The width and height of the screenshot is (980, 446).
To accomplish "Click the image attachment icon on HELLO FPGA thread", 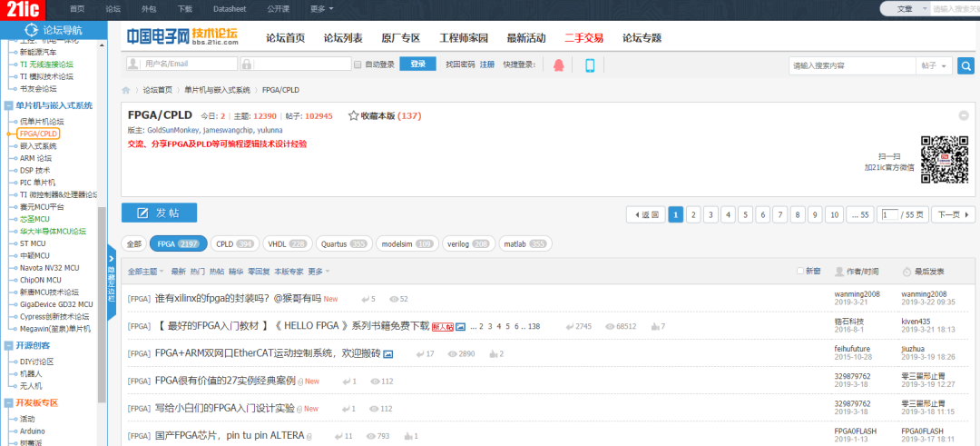I will (x=460, y=326).
